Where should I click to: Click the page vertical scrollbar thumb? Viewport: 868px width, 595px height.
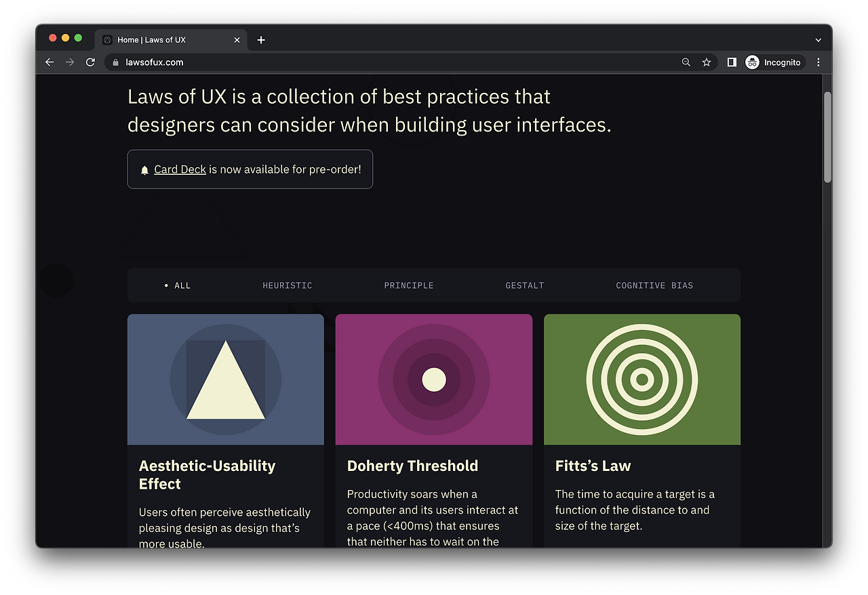[x=827, y=137]
